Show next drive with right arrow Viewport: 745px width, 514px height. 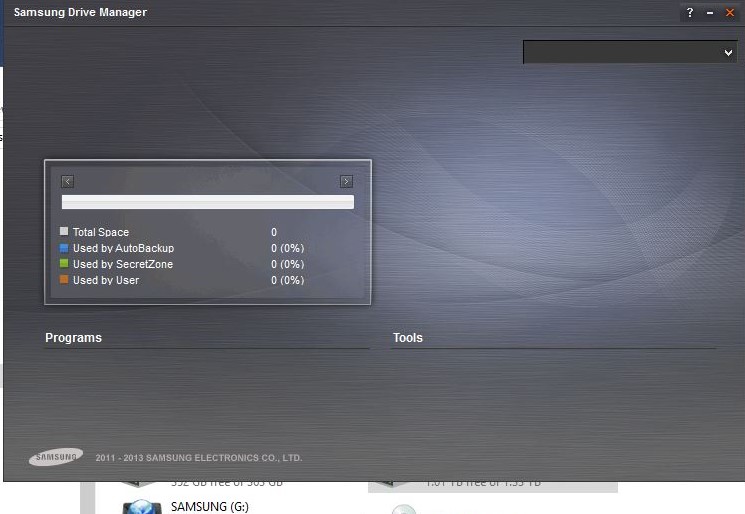346,181
